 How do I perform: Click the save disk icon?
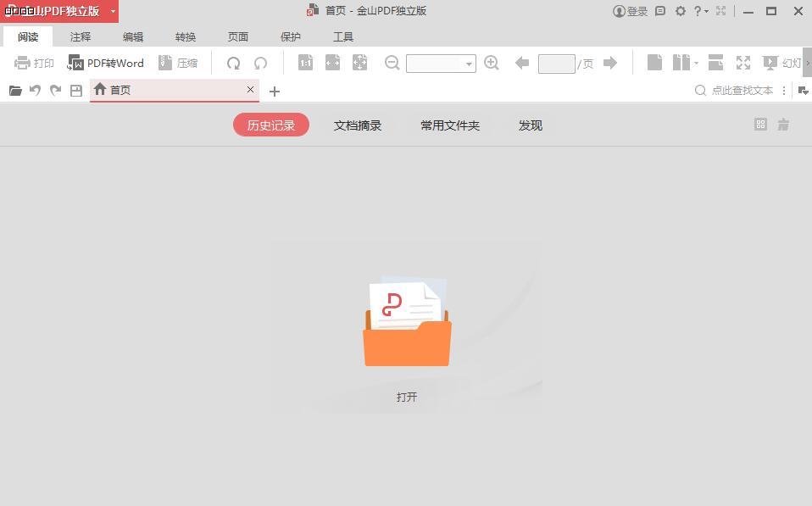click(x=76, y=92)
